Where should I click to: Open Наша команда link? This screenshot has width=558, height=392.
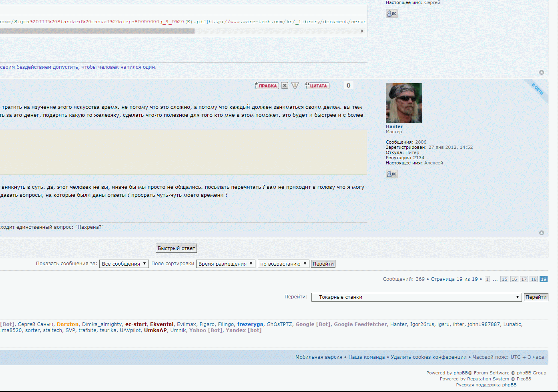[x=366, y=357]
